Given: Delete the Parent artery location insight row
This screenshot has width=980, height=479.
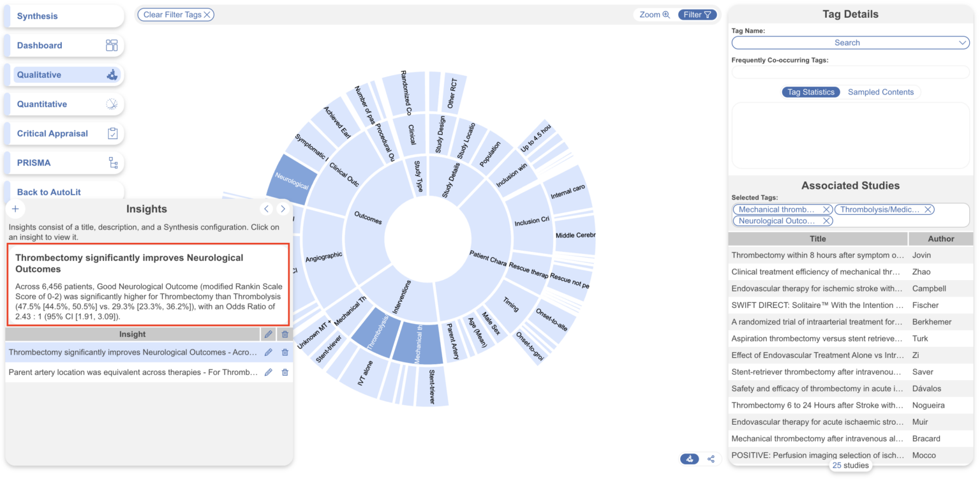Looking at the screenshot, I should 285,372.
